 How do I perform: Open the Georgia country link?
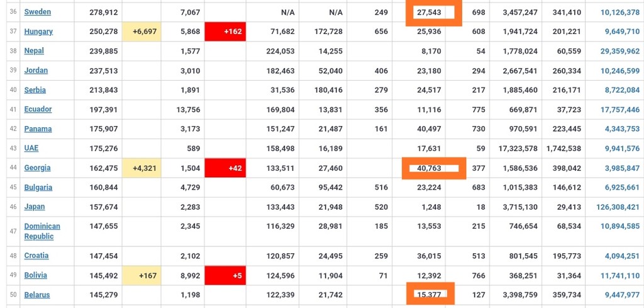pos(37,168)
